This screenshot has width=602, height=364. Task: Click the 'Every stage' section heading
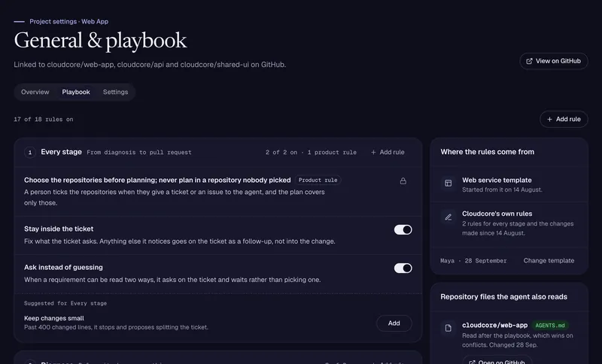(61, 152)
